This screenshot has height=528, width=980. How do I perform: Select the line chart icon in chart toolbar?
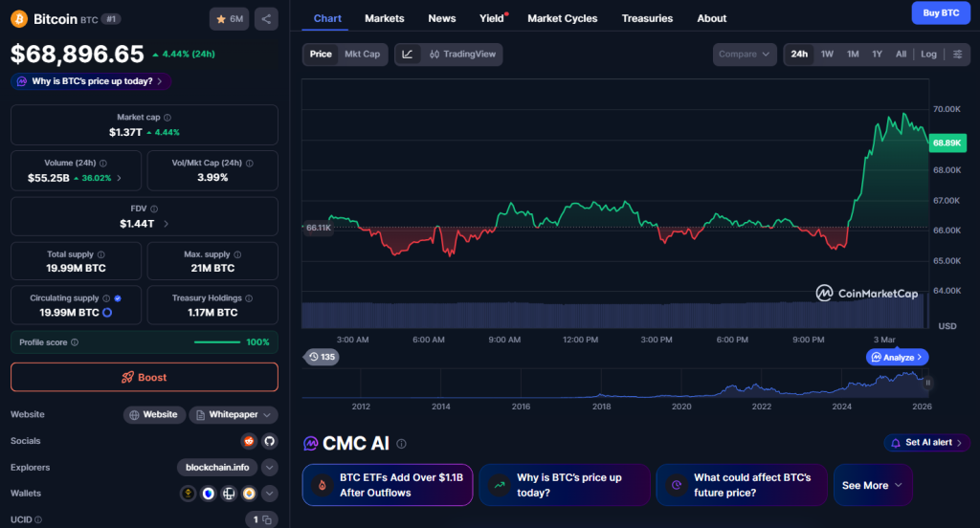(x=408, y=55)
